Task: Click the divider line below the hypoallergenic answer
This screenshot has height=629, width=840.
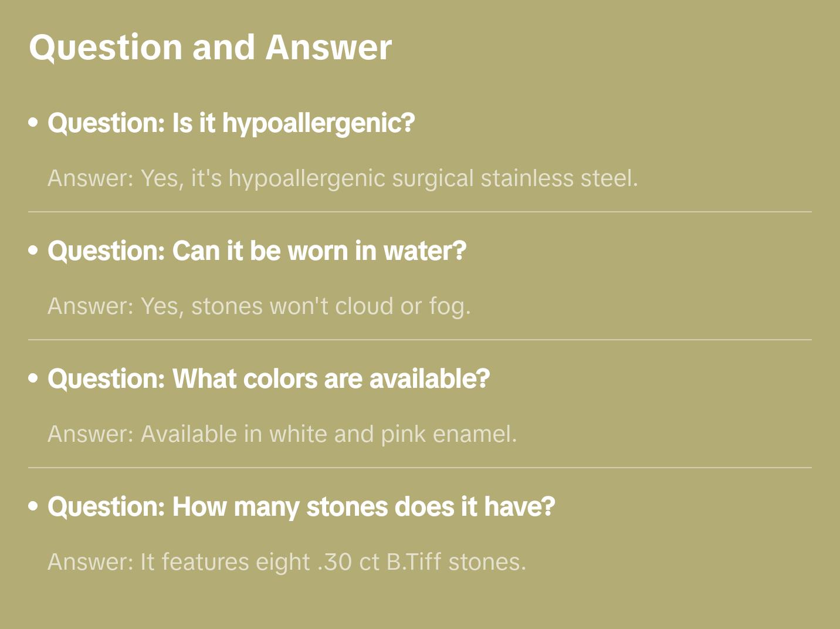Action: [420, 212]
